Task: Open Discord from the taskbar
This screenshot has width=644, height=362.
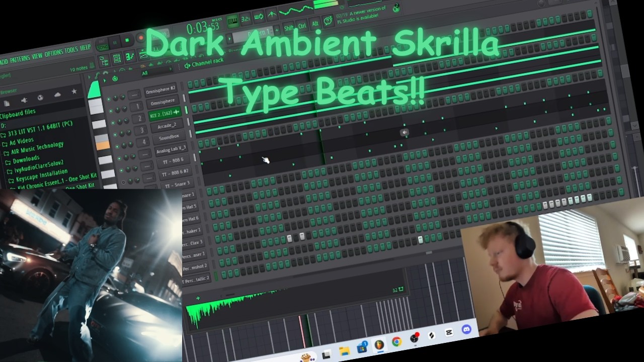Action: tap(466, 330)
